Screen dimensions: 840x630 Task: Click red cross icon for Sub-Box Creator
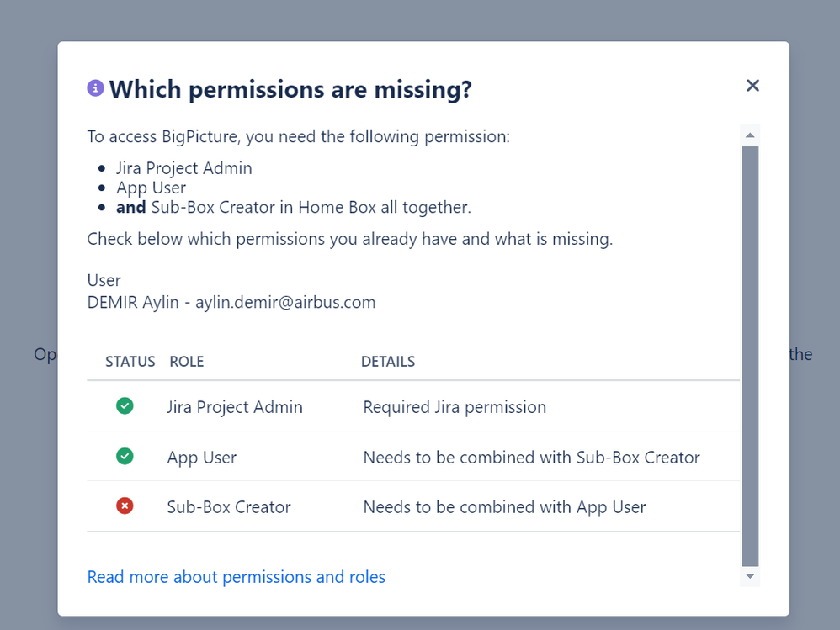click(x=125, y=506)
